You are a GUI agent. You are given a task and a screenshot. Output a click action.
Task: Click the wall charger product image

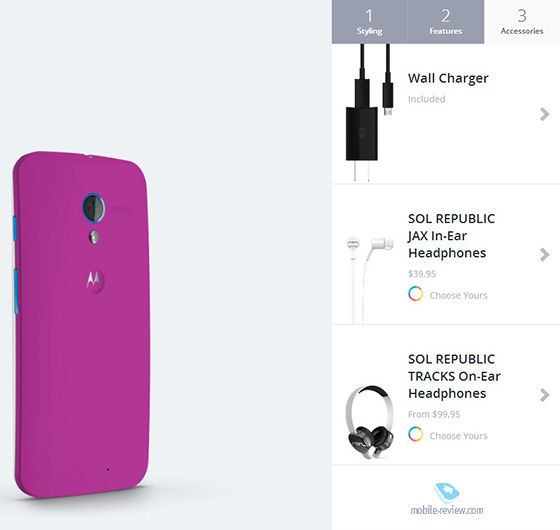tap(369, 112)
